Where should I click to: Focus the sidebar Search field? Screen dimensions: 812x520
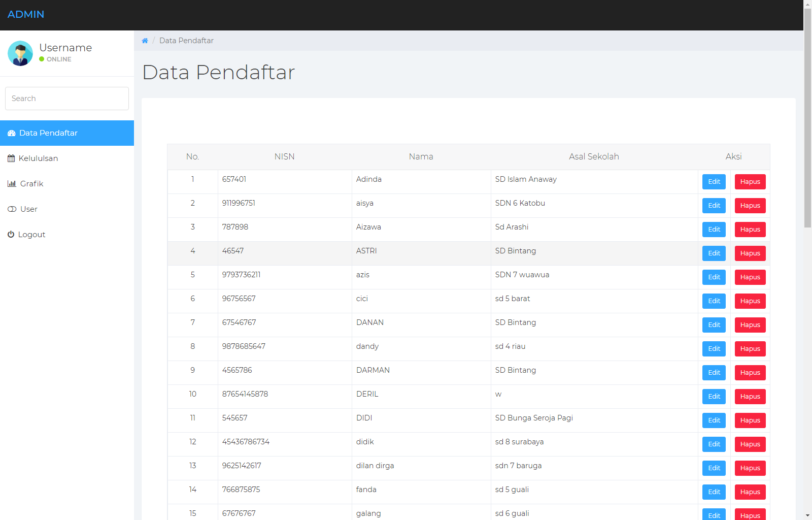pyautogui.click(x=67, y=99)
